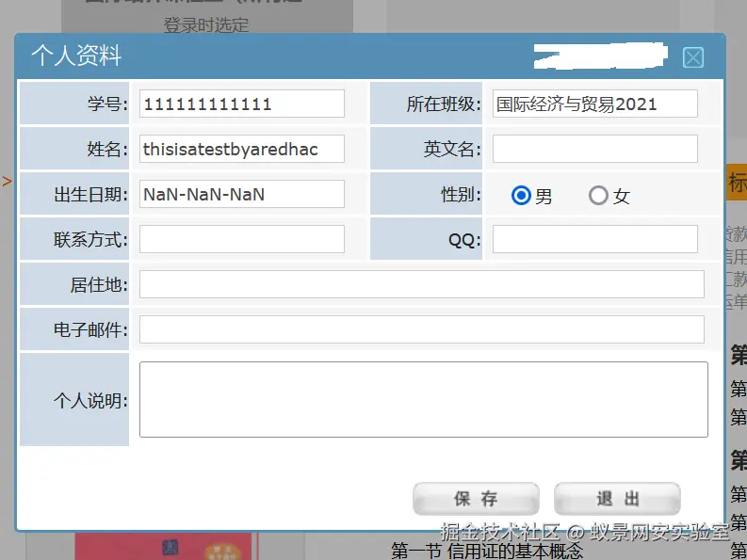Screen dimensions: 747x560
Task: Click the QQ label
Action: click(x=464, y=240)
